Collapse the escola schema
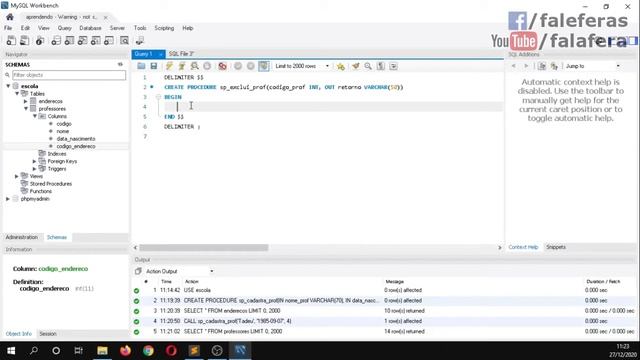Image resolution: width=640 pixels, height=360 pixels. pos(8,86)
